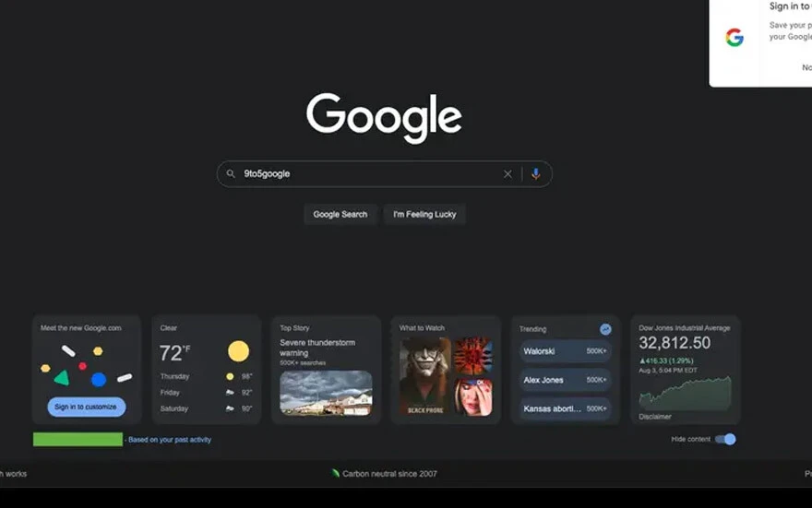The image size is (812, 508).
Task: Click the Saturday forecast row label
Action: coord(174,408)
